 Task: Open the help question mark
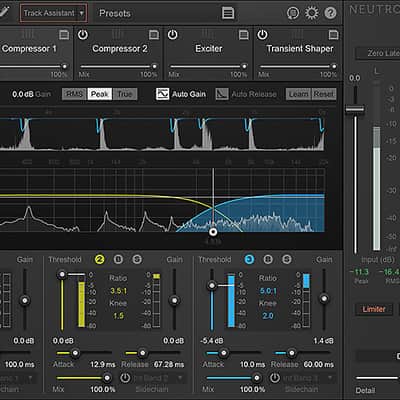pyautogui.click(x=330, y=13)
